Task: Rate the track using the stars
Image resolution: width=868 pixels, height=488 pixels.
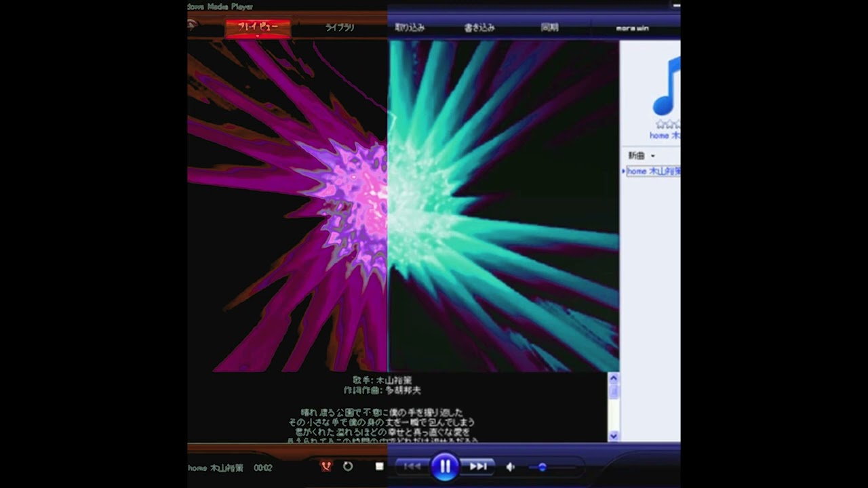Action: point(668,125)
